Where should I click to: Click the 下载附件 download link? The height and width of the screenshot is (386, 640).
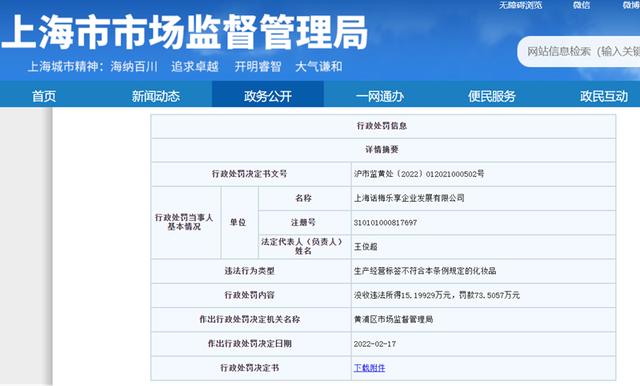point(369,368)
